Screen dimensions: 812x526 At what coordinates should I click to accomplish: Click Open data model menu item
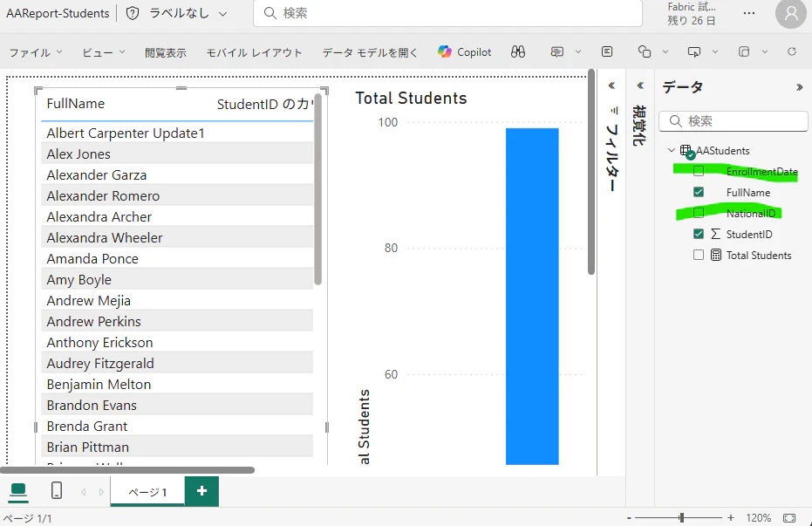(370, 52)
